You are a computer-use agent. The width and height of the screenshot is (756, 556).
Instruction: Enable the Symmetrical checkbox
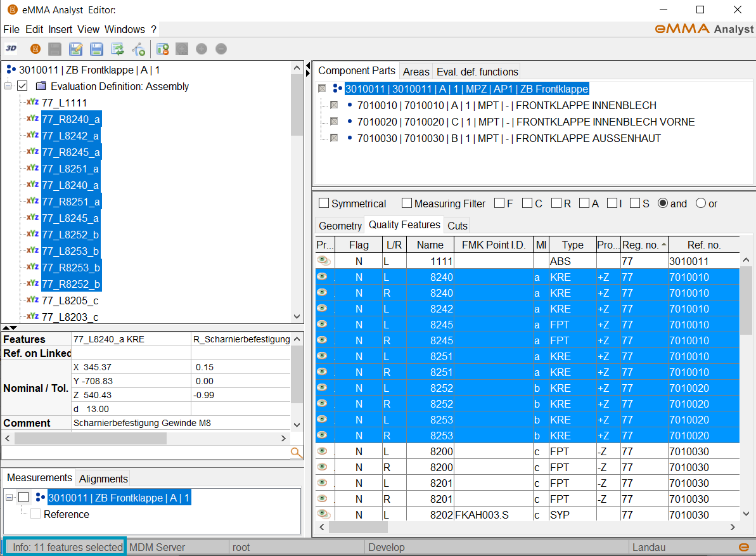coord(324,204)
